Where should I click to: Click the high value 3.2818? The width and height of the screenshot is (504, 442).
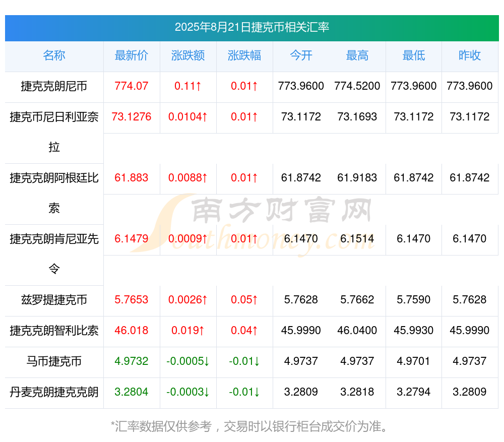357,392
